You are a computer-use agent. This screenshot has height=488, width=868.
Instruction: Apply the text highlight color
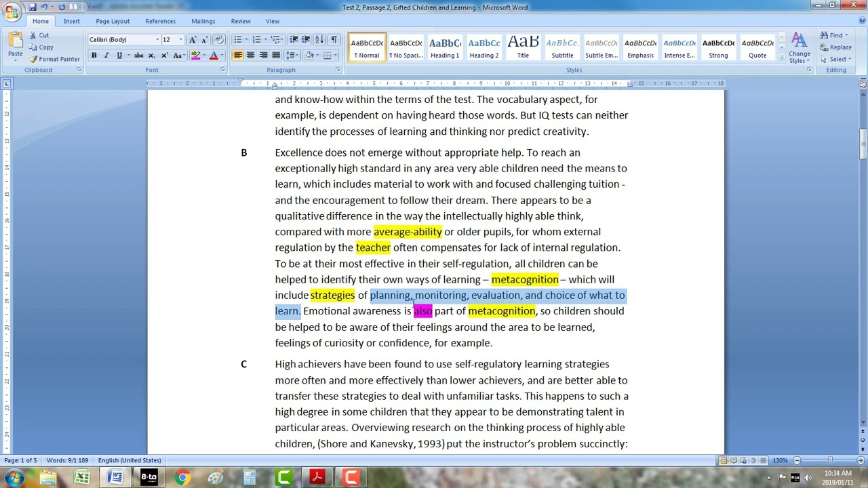pyautogui.click(x=195, y=56)
